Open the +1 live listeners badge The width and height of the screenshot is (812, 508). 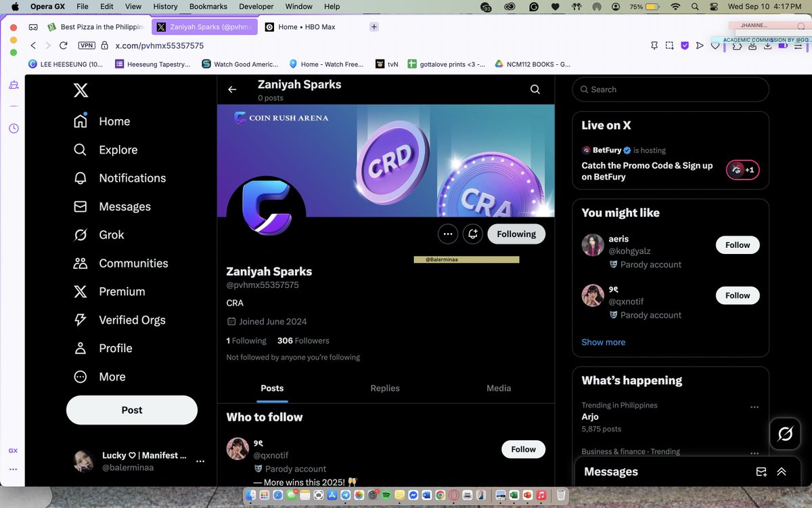click(x=743, y=170)
